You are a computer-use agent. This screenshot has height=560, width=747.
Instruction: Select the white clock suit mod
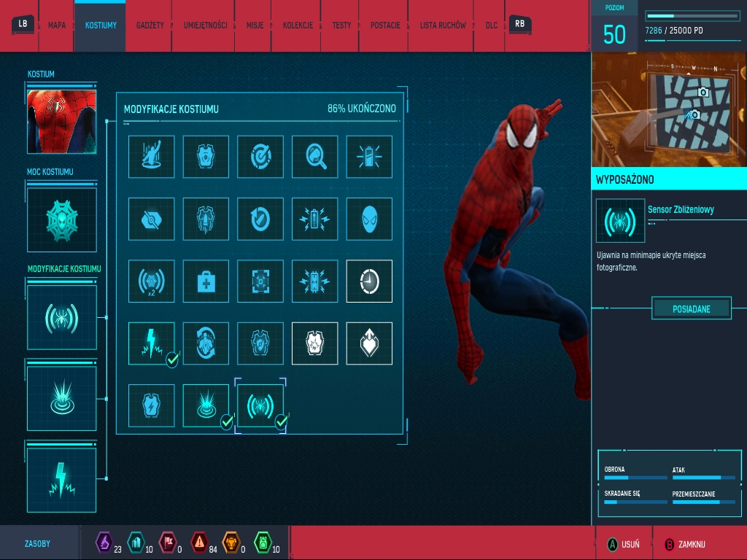369,281
